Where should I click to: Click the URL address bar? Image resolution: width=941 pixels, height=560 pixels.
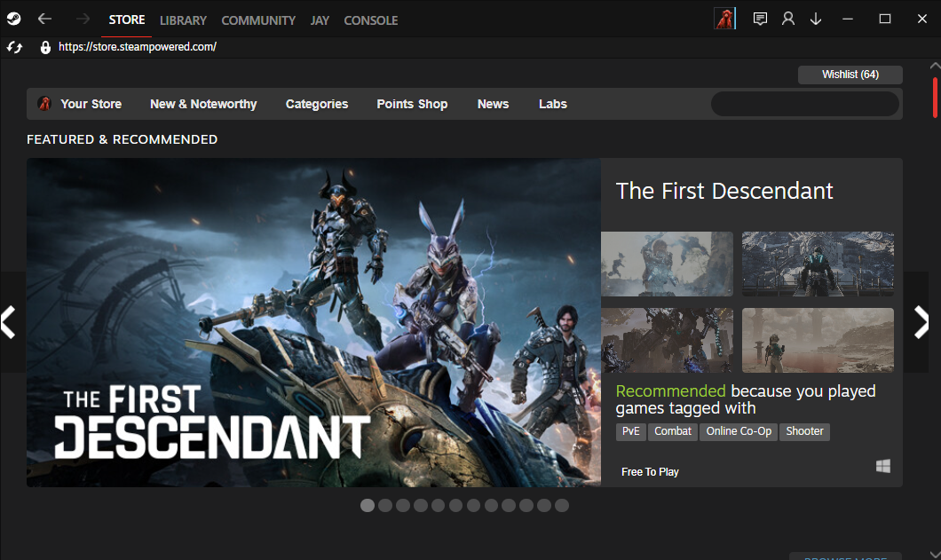coord(138,47)
